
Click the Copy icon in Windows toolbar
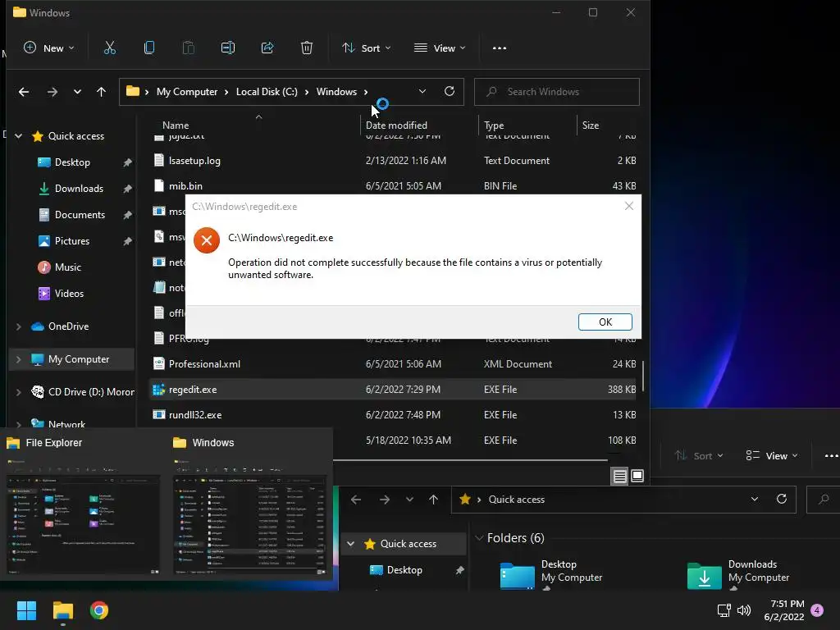(149, 48)
